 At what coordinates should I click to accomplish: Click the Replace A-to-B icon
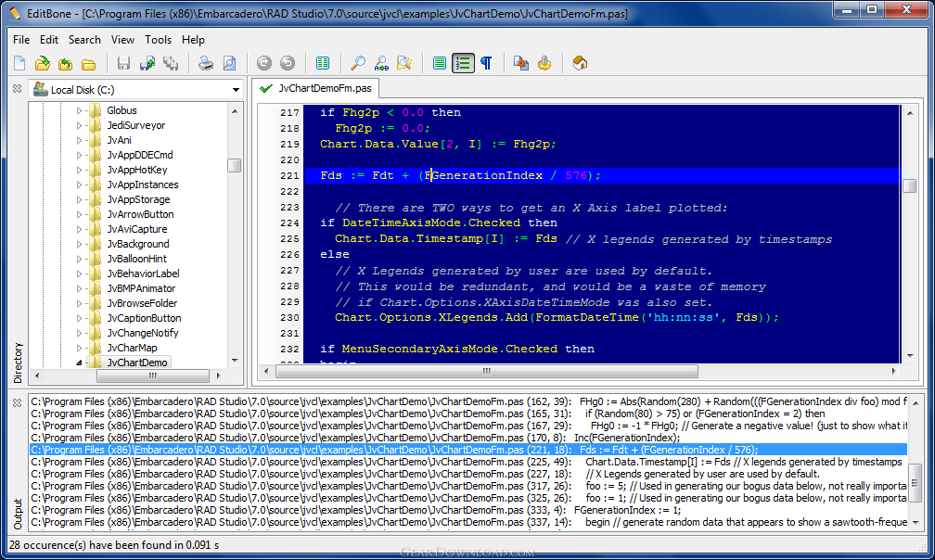click(381, 63)
